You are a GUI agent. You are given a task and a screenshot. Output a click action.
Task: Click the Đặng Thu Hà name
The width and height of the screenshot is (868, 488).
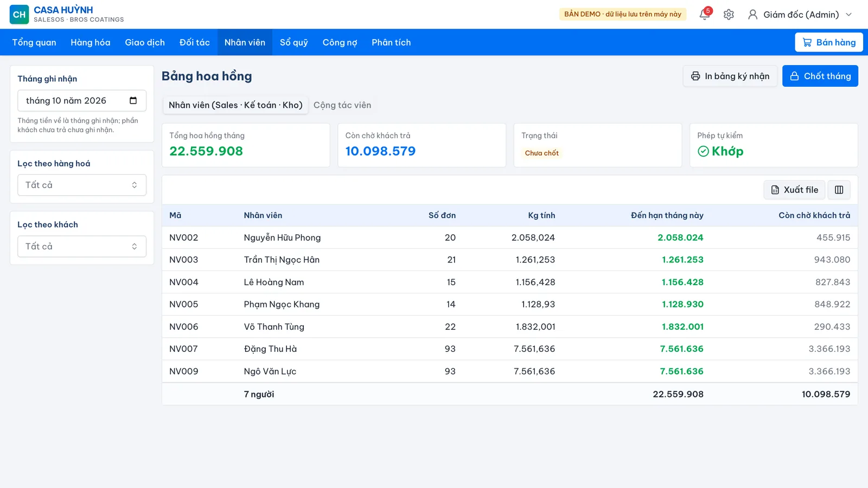[270, 349]
